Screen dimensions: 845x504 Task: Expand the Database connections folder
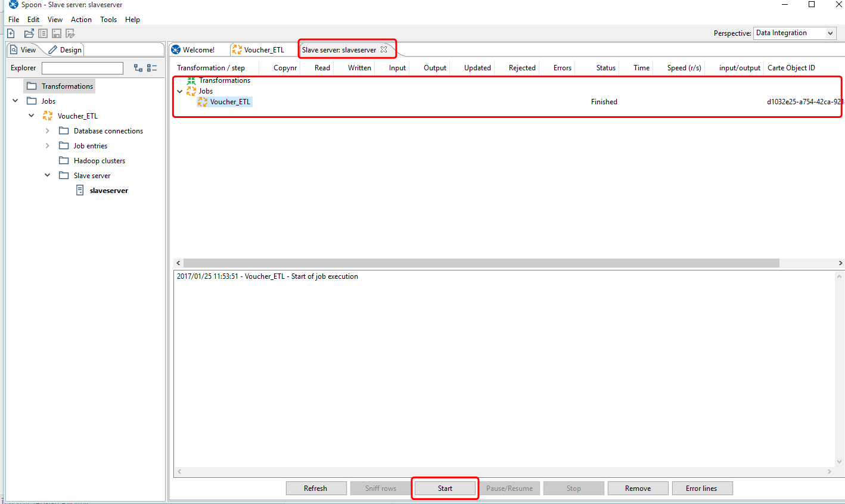[48, 130]
